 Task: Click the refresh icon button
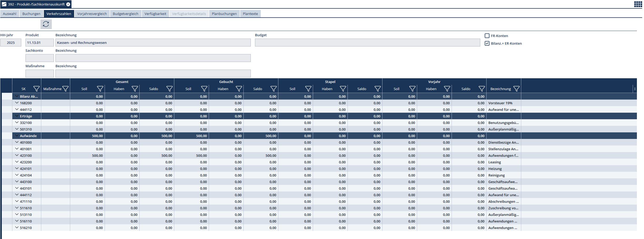point(46,24)
